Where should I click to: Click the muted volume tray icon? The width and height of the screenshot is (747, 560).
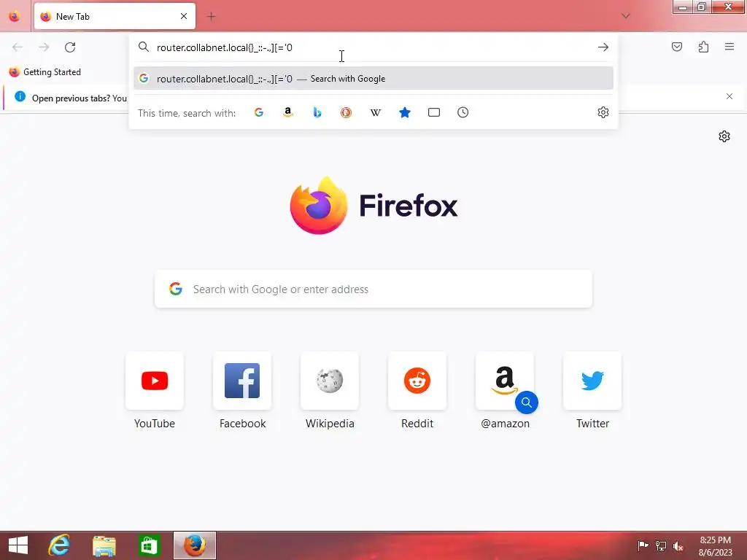point(678,546)
